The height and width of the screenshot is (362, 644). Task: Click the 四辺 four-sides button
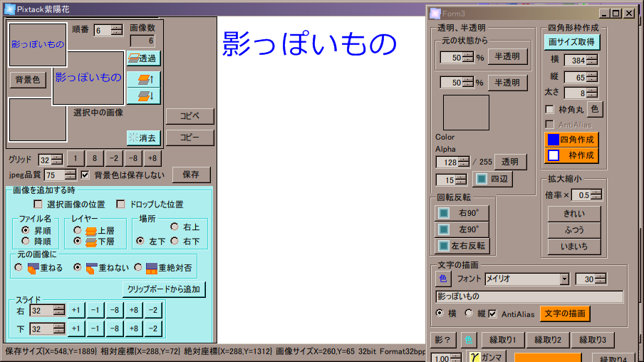(x=492, y=179)
